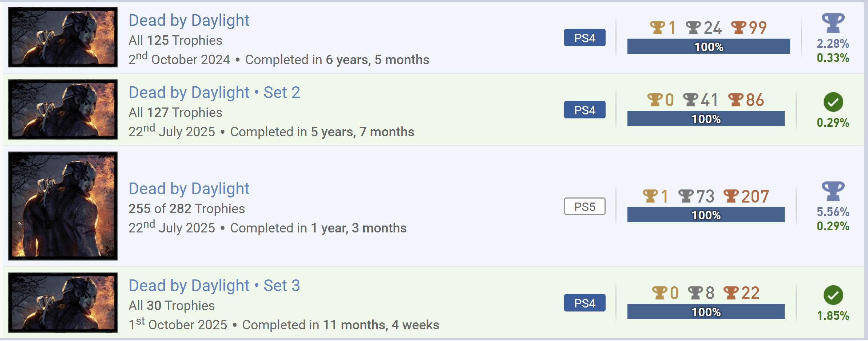This screenshot has width=868, height=341.
Task: Open the Dead by Daylight Set 2 link
Action: pos(214,93)
